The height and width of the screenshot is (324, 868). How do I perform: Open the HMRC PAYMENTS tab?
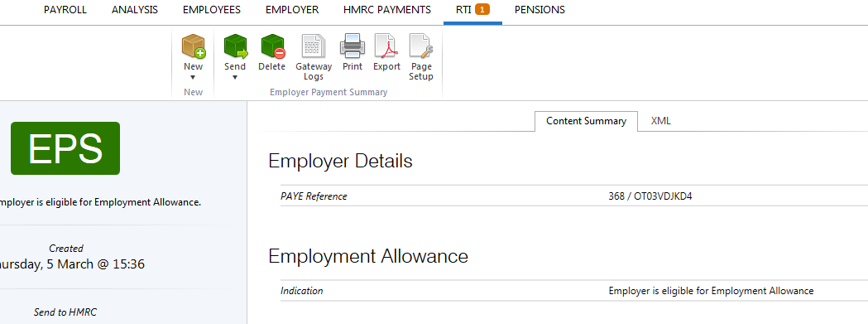(387, 10)
